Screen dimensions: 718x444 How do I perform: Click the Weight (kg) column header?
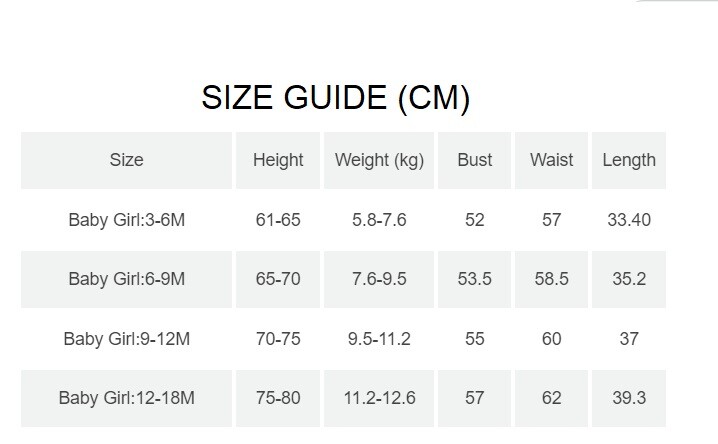[x=379, y=160]
